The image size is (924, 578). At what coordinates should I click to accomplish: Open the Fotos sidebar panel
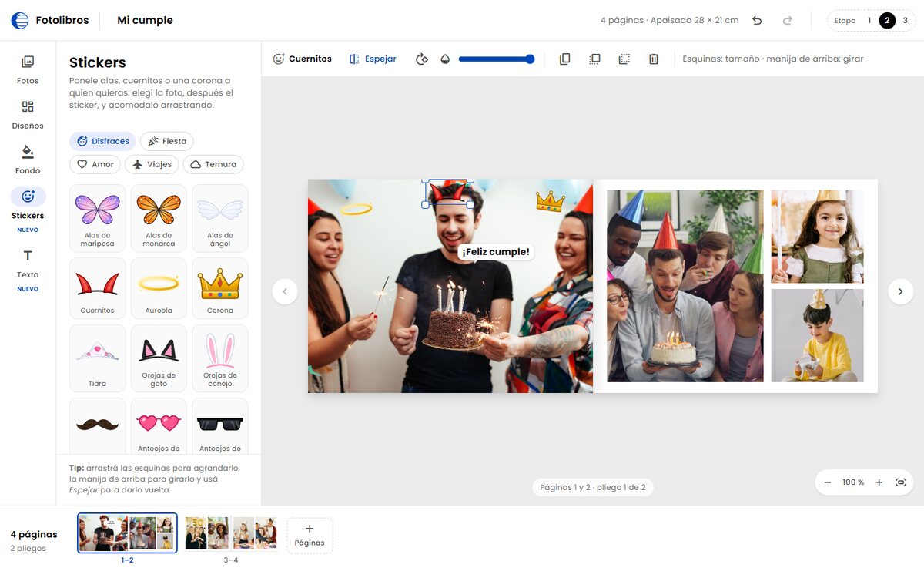[28, 69]
